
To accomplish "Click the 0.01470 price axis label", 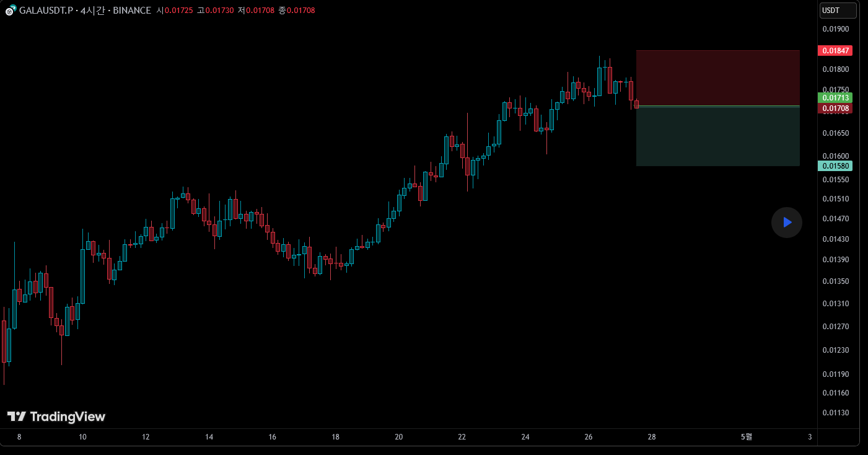I will click(x=835, y=219).
